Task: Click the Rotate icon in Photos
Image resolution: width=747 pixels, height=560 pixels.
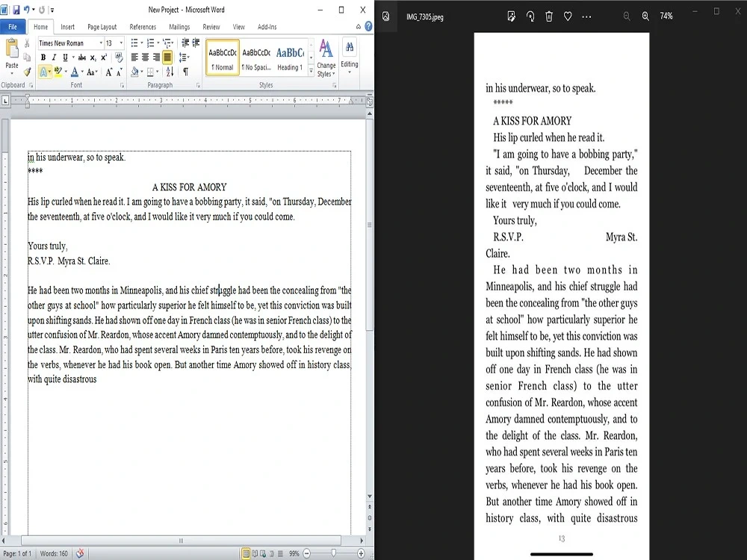Action: 530,16
